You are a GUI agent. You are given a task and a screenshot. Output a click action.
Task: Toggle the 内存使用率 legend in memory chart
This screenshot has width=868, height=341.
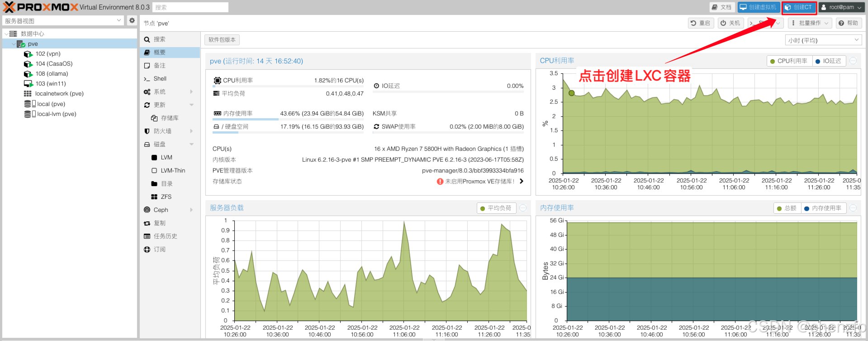(x=823, y=208)
